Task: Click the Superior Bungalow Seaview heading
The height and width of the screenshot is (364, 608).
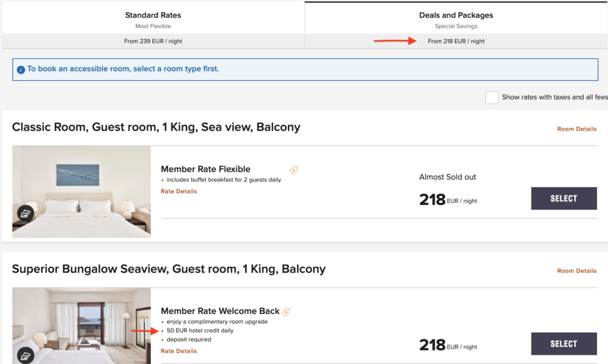Action: pos(169,269)
